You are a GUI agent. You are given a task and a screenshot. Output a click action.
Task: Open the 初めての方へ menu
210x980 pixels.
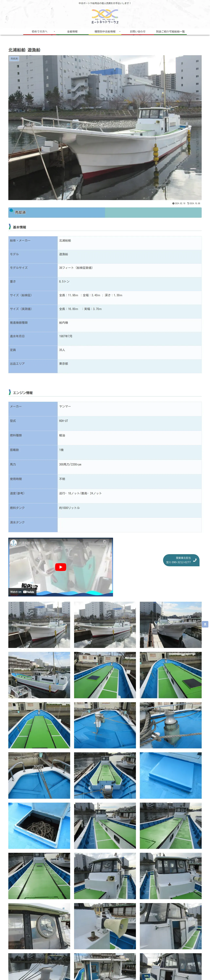(40, 32)
